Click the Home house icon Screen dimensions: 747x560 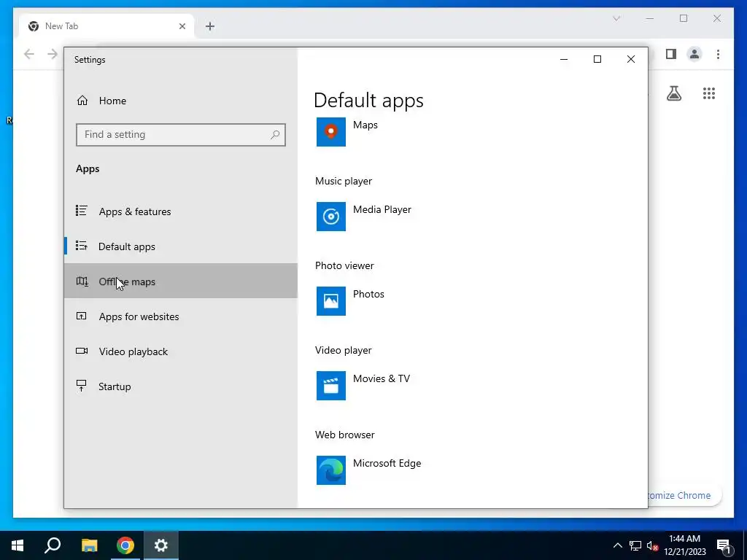(x=82, y=101)
